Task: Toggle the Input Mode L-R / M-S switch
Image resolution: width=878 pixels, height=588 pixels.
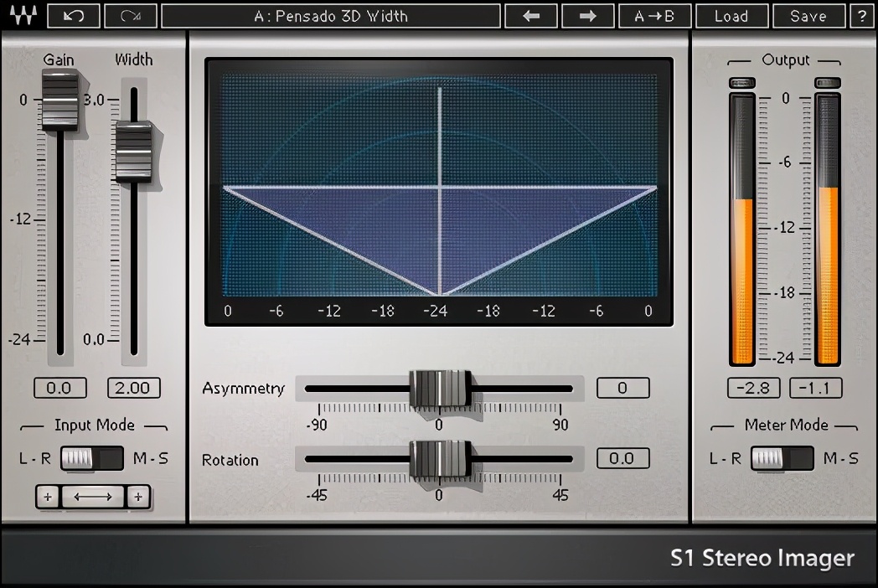Action: tap(92, 458)
